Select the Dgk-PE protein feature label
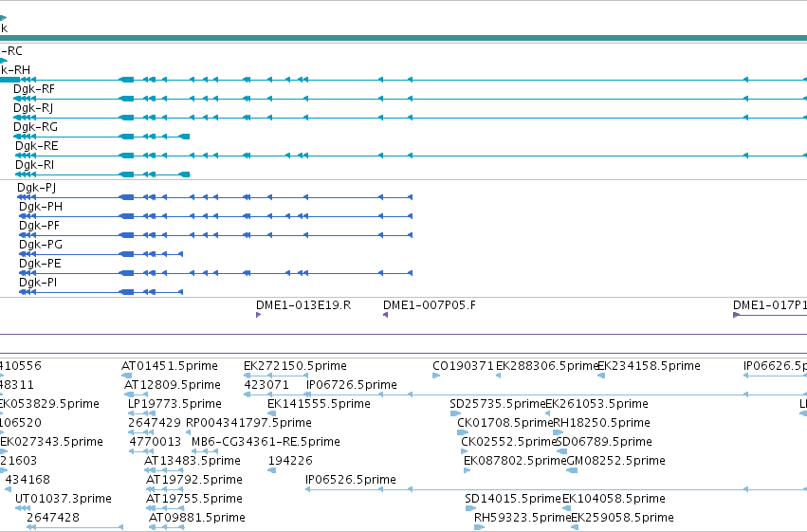 pos(40,264)
